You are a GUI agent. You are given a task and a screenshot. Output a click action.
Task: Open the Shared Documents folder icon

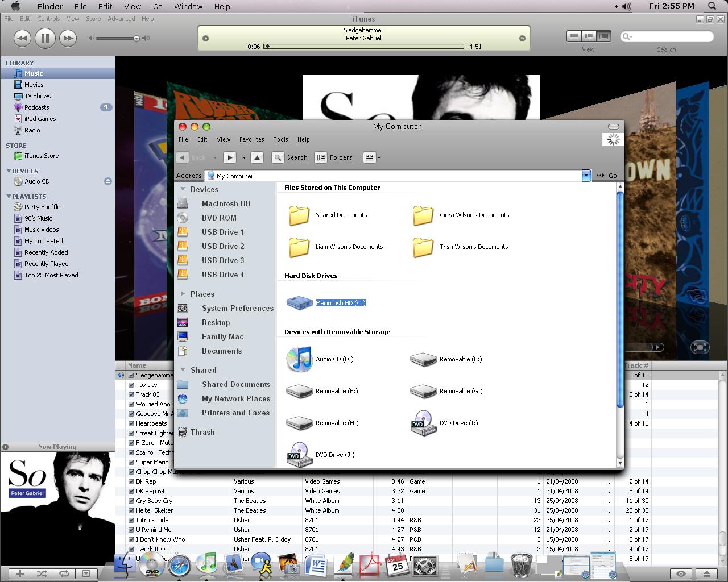click(299, 215)
